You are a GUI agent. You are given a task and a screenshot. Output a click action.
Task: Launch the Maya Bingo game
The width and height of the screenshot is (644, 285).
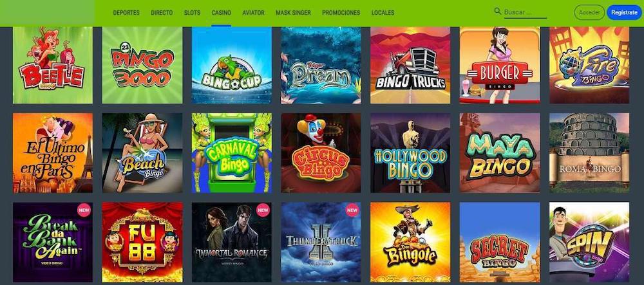click(x=500, y=153)
